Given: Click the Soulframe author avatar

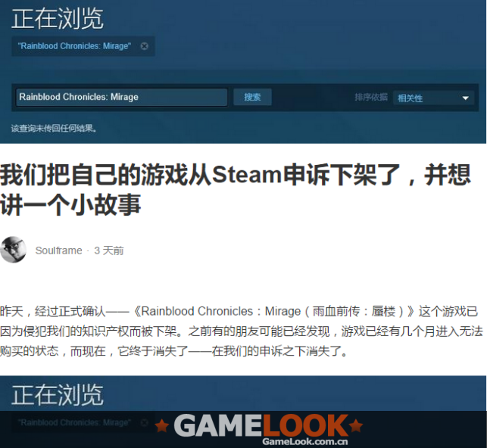Looking at the screenshot, I should [x=13, y=250].
